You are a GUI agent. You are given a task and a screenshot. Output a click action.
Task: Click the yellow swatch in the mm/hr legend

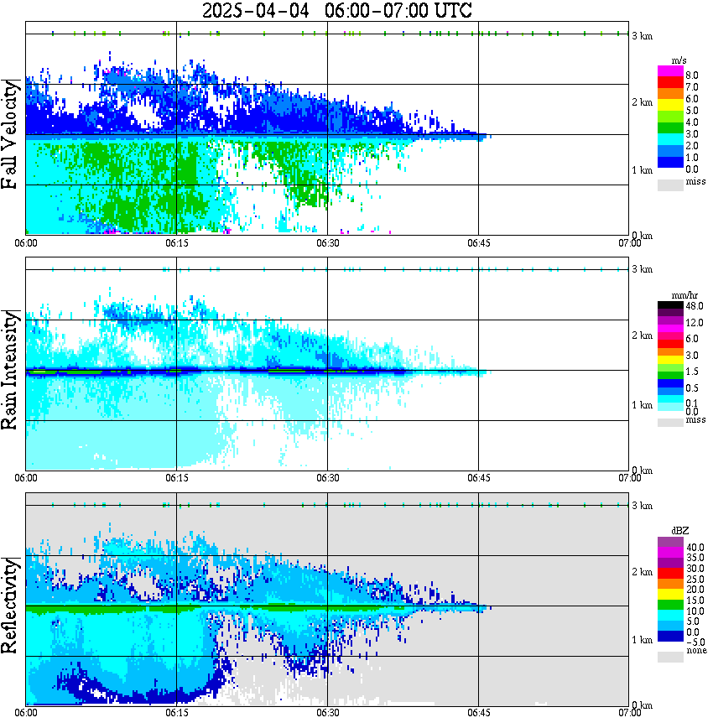670,360
